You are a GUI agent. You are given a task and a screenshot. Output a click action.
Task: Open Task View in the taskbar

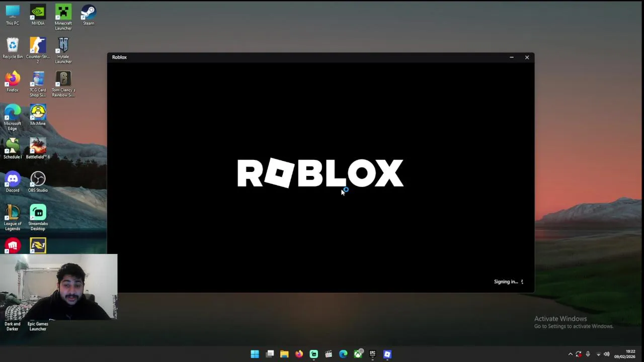click(270, 354)
